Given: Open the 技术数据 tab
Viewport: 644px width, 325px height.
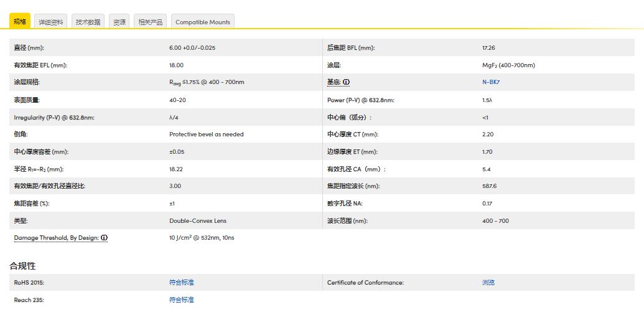Looking at the screenshot, I should pyautogui.click(x=88, y=22).
